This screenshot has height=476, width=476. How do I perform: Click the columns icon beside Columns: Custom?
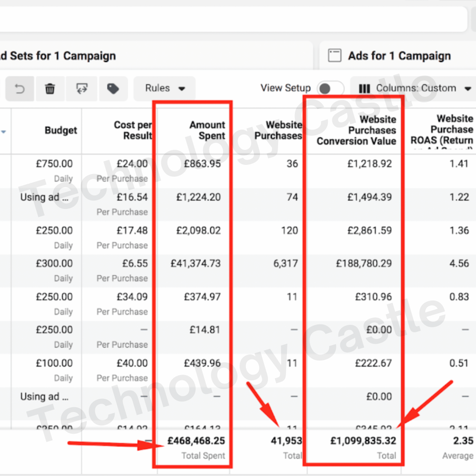pos(364,88)
